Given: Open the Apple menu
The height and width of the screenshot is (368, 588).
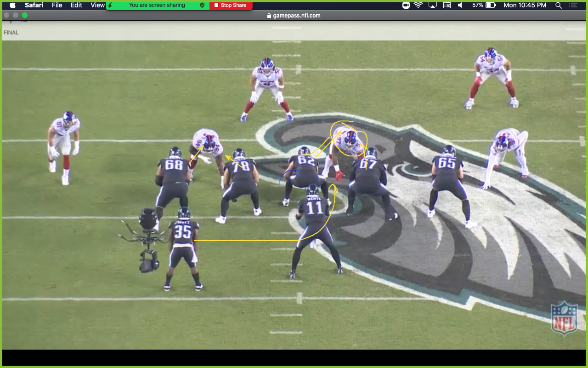Looking at the screenshot, I should coord(12,6).
